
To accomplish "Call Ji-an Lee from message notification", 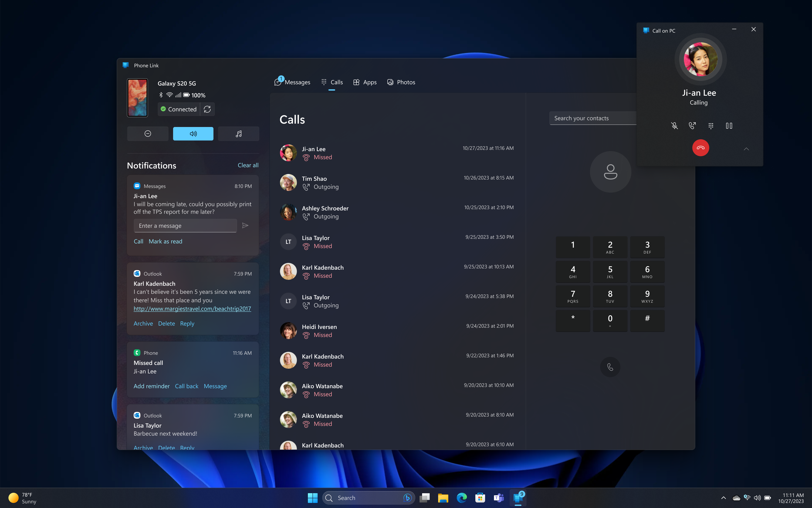I will point(138,242).
